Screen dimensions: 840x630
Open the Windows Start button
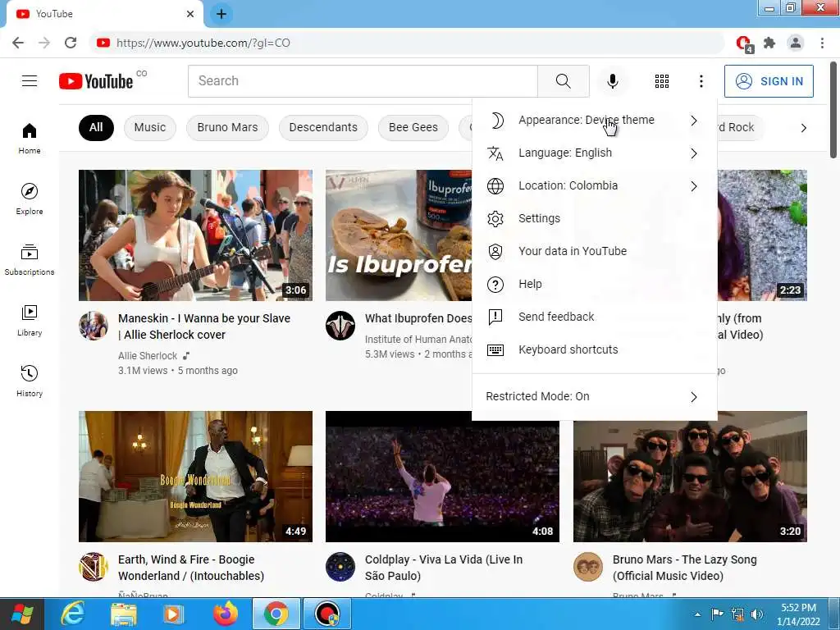click(x=21, y=614)
